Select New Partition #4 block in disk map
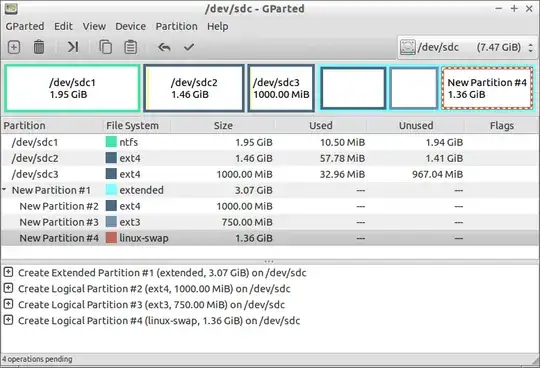The width and height of the screenshot is (540, 368). tap(487, 88)
